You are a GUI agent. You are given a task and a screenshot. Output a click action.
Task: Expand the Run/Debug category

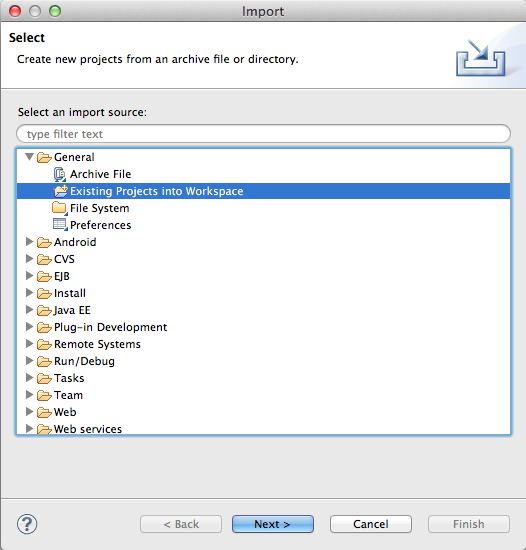pyautogui.click(x=29, y=361)
